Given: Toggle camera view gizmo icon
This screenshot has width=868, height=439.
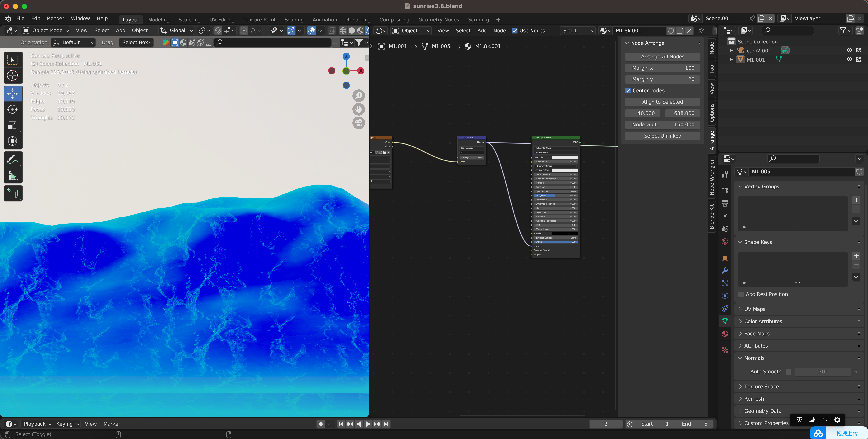Looking at the screenshot, I should point(359,123).
